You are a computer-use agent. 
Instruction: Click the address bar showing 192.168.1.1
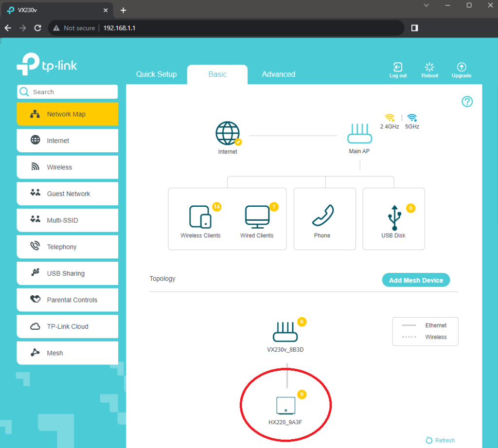tap(226, 28)
